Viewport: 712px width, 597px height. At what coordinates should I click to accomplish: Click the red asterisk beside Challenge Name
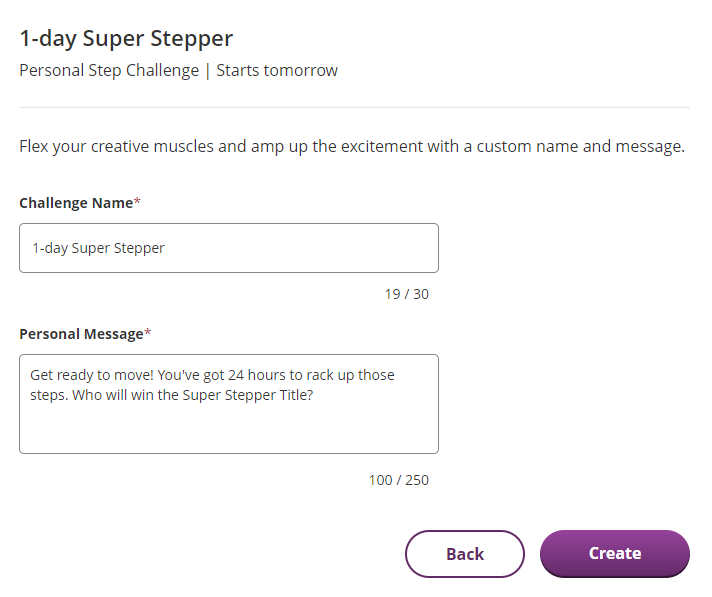click(x=137, y=201)
